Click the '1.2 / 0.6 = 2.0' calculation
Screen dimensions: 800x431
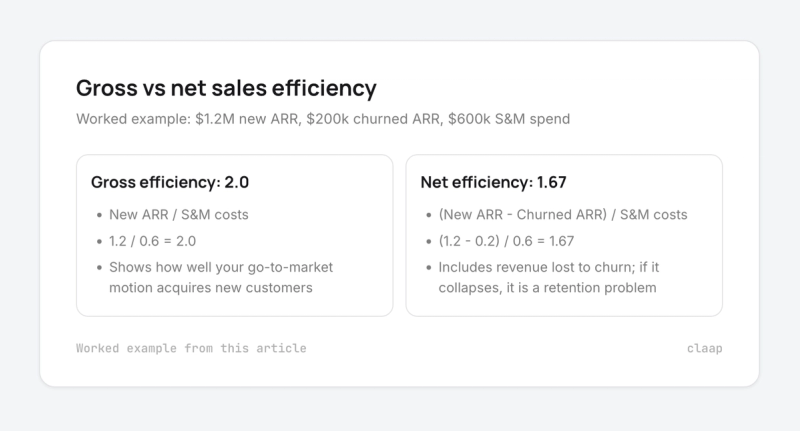(152, 241)
